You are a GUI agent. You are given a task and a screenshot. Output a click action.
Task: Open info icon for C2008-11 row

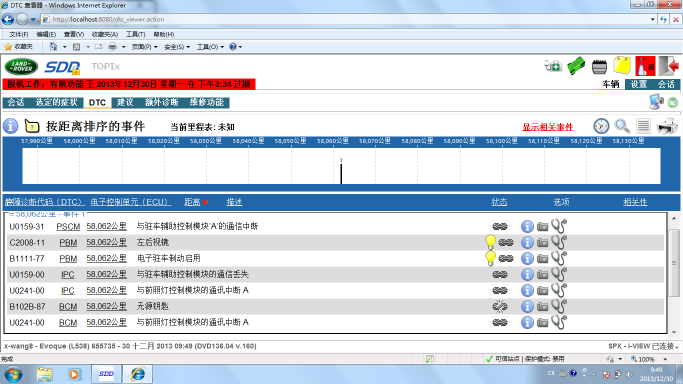click(x=527, y=243)
